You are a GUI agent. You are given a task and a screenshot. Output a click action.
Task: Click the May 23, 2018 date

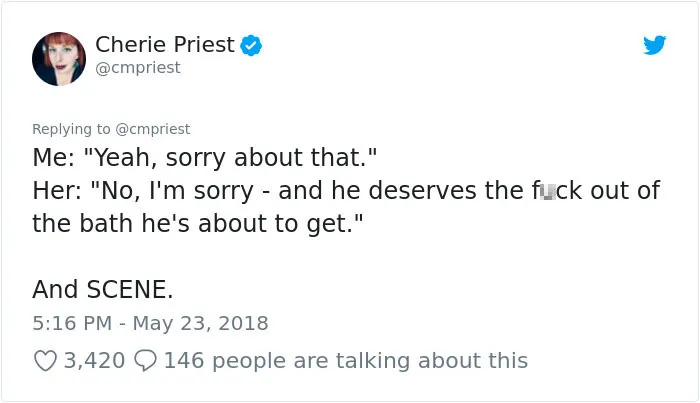[x=200, y=323]
